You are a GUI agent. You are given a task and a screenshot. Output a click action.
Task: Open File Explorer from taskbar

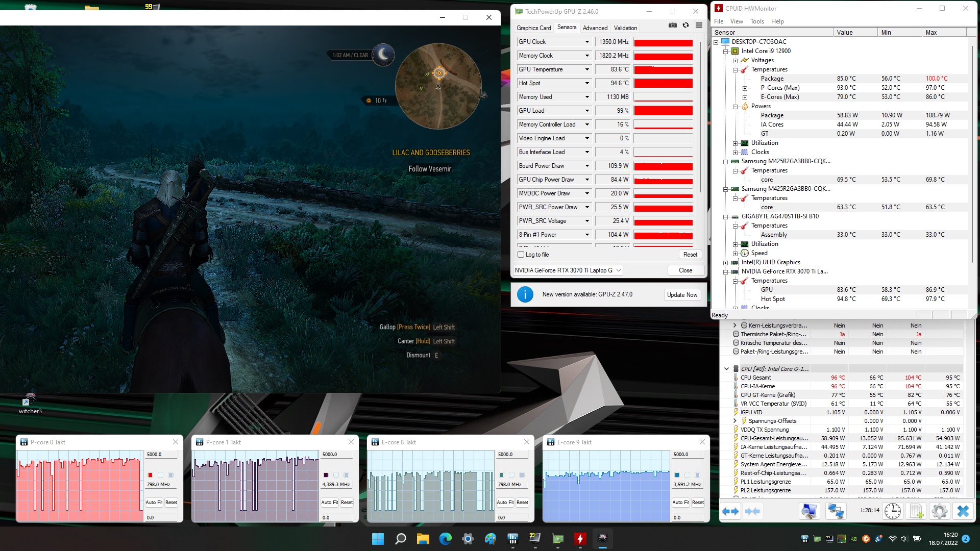423,539
